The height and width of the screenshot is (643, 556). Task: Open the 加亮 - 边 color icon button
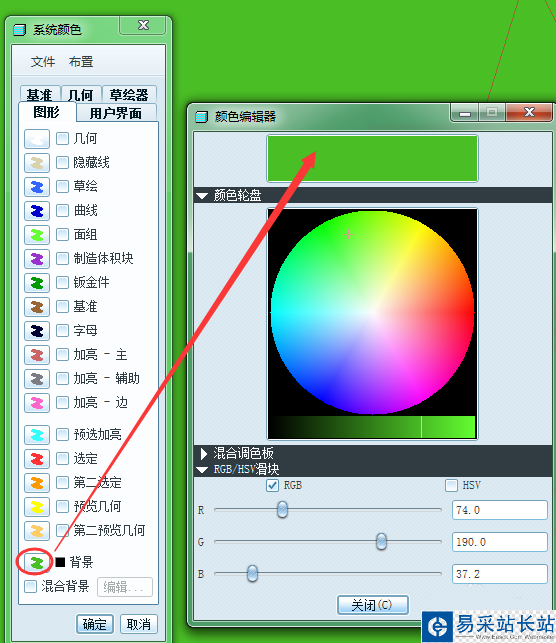click(x=37, y=403)
